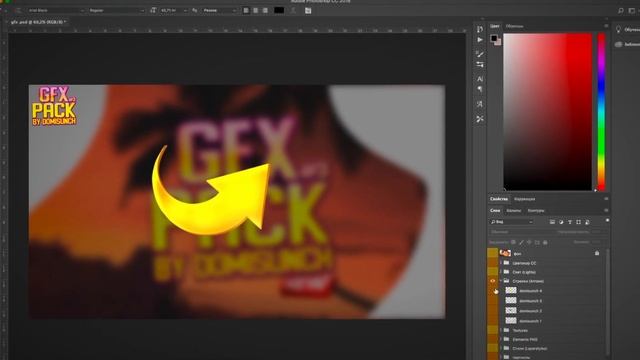640x360 pixels.
Task: Click the rainbow hue slider bar
Action: click(601, 112)
